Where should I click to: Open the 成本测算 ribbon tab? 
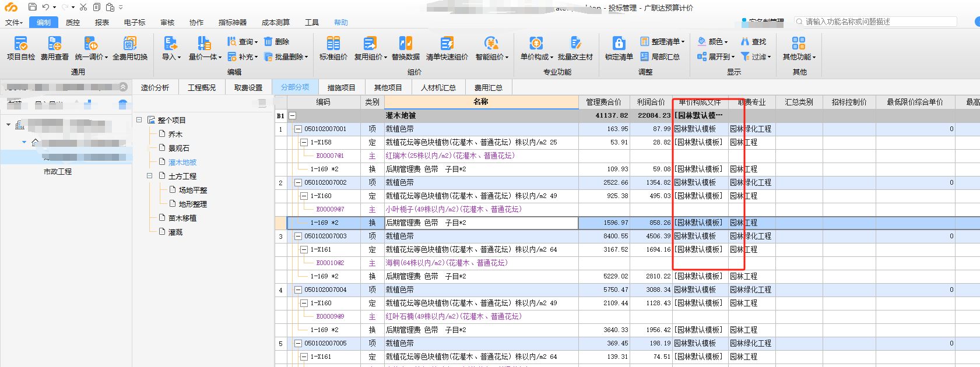[x=276, y=23]
